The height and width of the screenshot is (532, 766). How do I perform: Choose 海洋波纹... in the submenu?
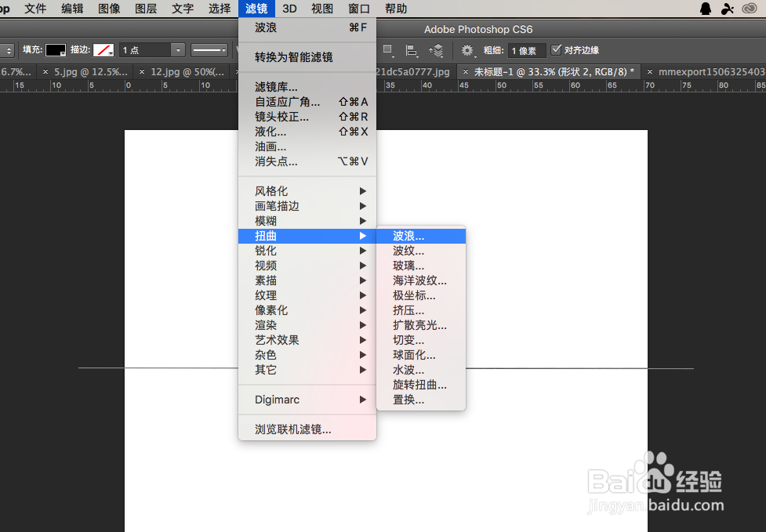click(x=421, y=280)
